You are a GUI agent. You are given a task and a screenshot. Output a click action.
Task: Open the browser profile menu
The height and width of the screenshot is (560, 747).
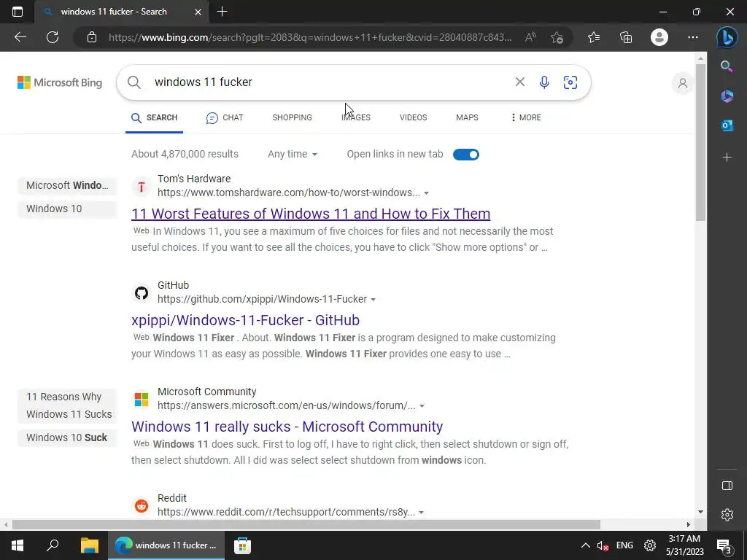click(659, 37)
